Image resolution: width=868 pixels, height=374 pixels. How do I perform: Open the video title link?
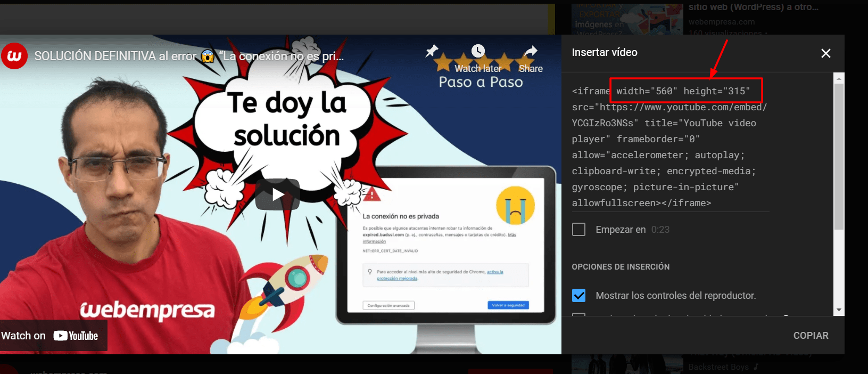(x=189, y=56)
